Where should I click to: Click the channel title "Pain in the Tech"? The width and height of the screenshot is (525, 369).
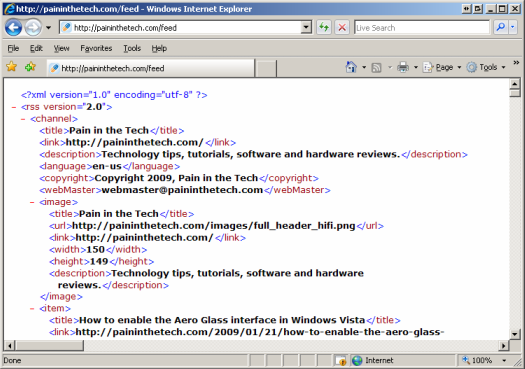coord(109,130)
